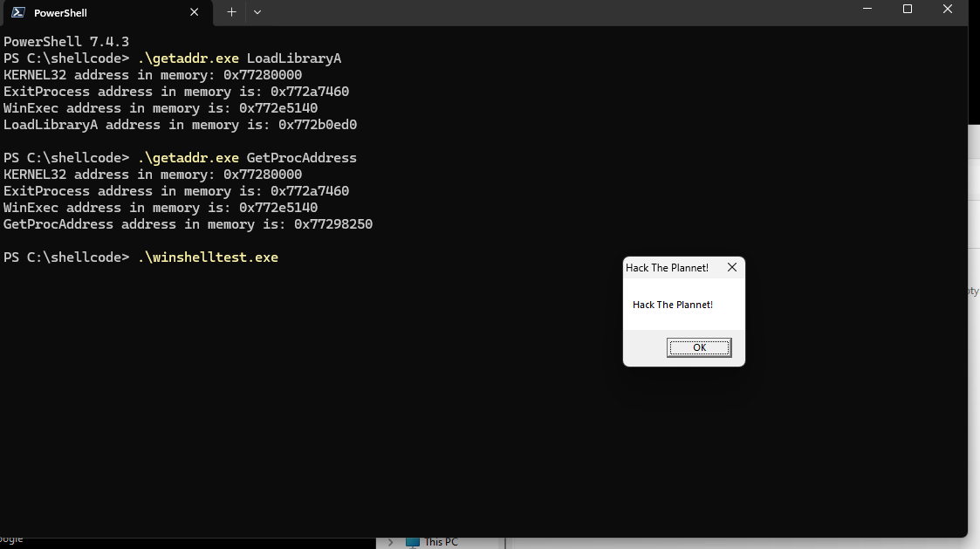Close the Windows Terminal window

coord(947,10)
